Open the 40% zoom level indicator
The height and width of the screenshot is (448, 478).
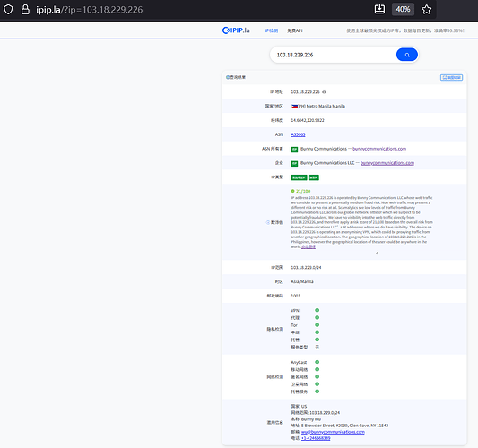pyautogui.click(x=403, y=10)
